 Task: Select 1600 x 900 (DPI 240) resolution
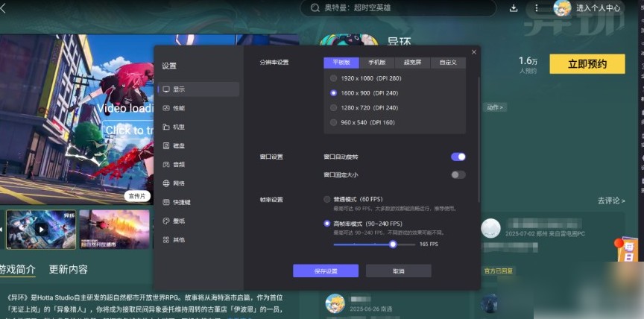coord(333,92)
